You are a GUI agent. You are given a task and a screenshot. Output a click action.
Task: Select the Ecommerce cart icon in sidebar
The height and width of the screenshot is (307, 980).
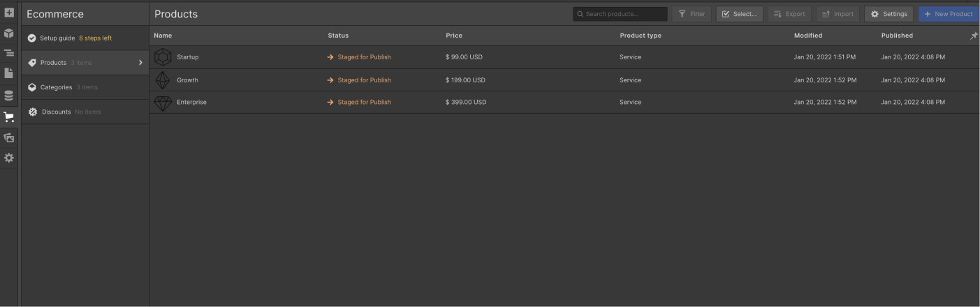tap(9, 117)
